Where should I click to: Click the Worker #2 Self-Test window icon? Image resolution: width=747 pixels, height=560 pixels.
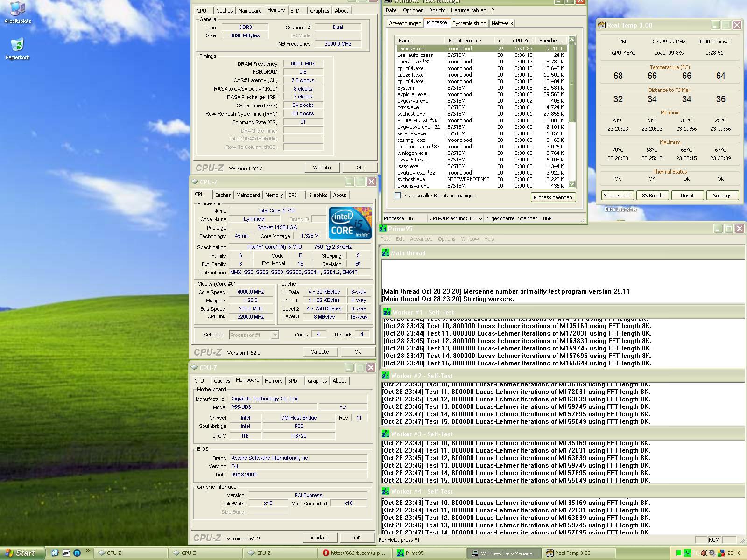tap(386, 376)
